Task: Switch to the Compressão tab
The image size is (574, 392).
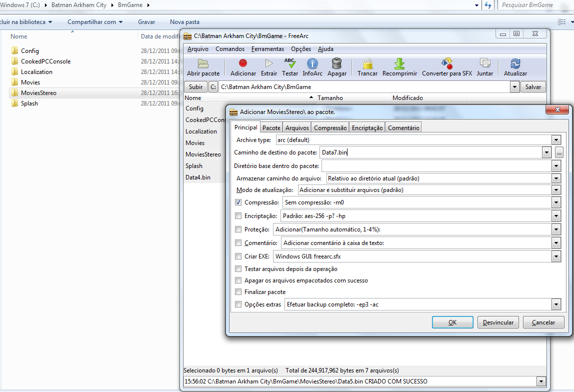Action: click(330, 127)
